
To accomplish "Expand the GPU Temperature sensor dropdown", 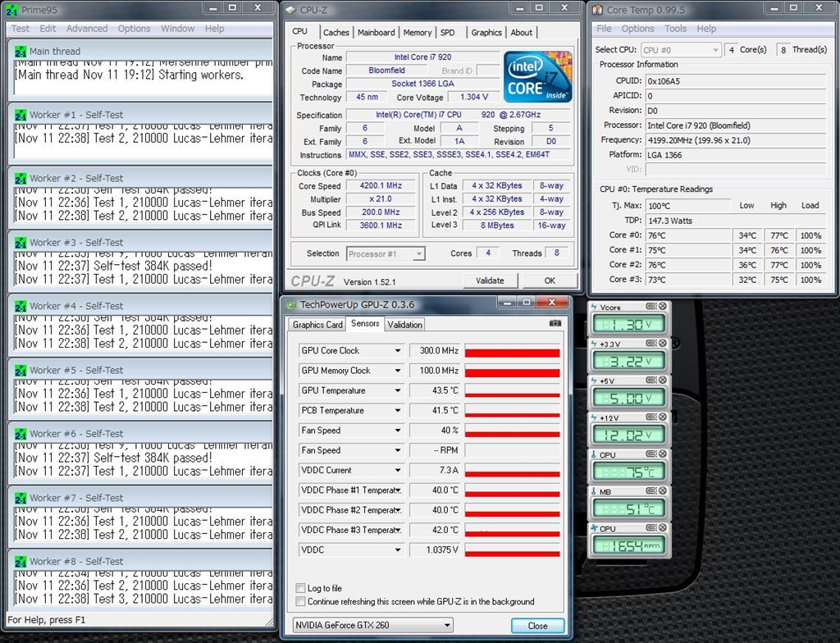I will coord(398,391).
